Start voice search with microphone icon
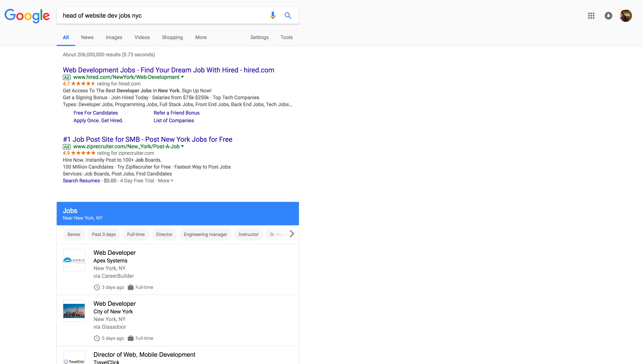The height and width of the screenshot is (364, 643). (273, 16)
